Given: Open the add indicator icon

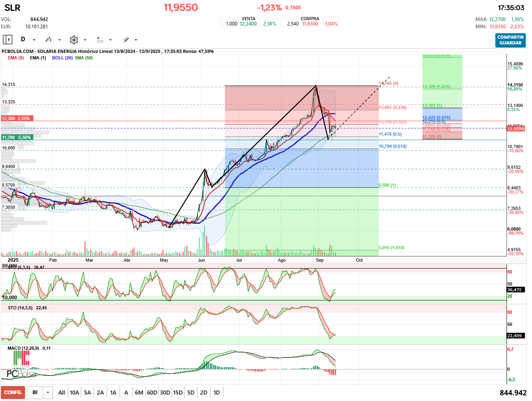Looking at the screenshot, I should pos(100,40).
